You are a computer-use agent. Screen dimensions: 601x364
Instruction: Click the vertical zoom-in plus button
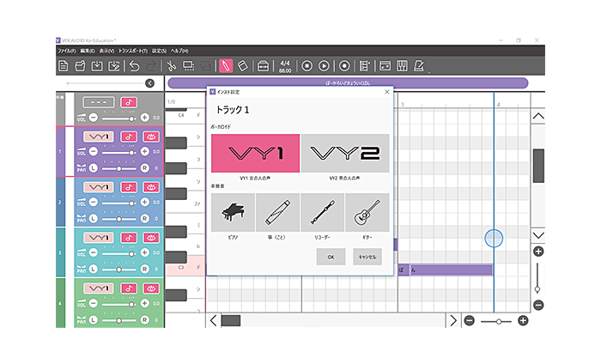(x=538, y=252)
